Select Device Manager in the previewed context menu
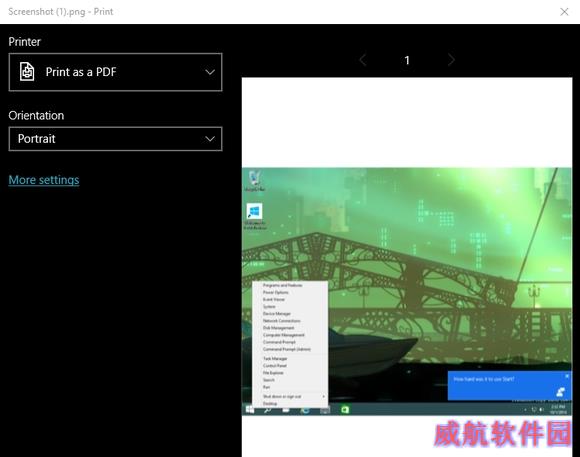 pyautogui.click(x=277, y=313)
